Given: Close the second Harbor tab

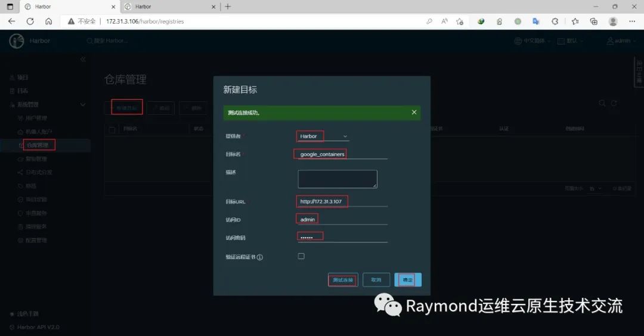Looking at the screenshot, I should (x=213, y=7).
